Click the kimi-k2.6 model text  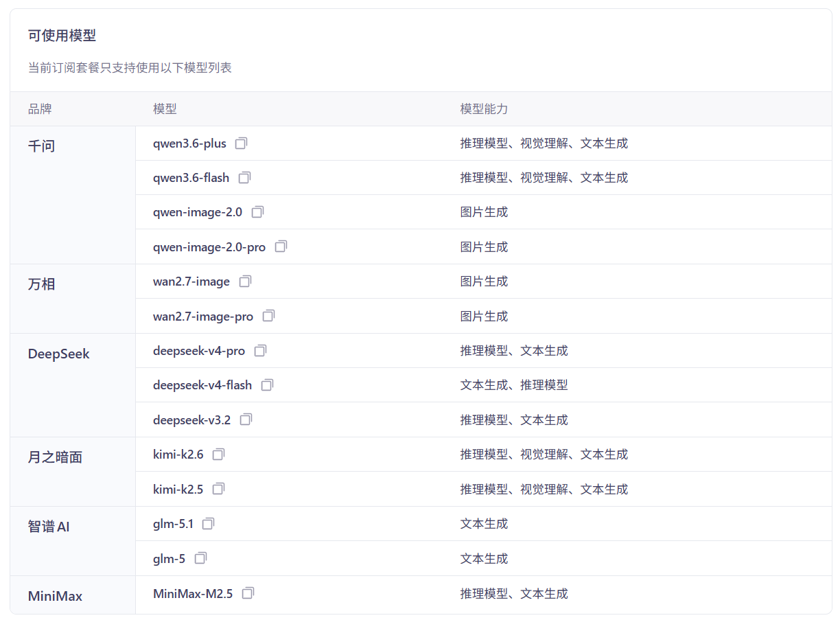coord(178,455)
